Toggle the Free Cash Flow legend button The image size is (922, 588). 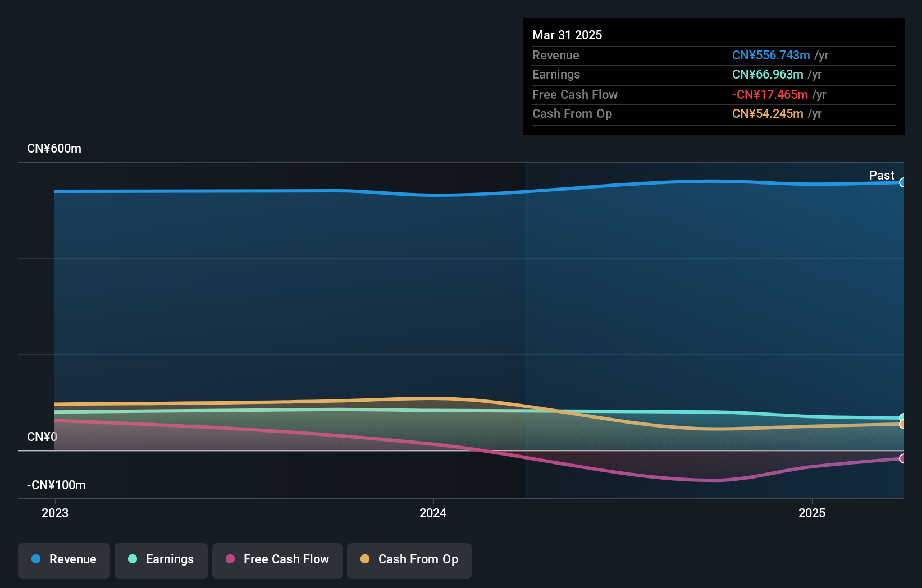point(277,561)
